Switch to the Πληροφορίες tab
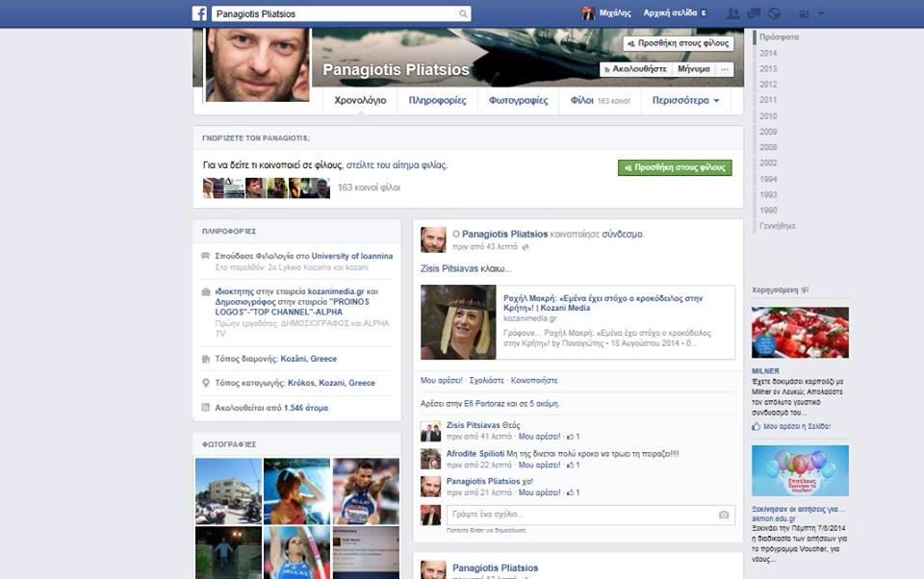The height and width of the screenshot is (579, 924). click(437, 100)
